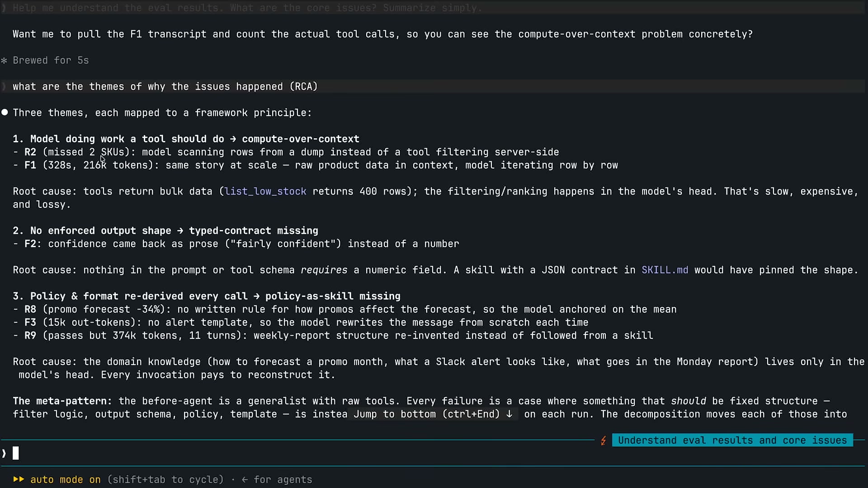868x488 pixels.
Task: Open the SKILL.md file reference
Action: (665, 270)
